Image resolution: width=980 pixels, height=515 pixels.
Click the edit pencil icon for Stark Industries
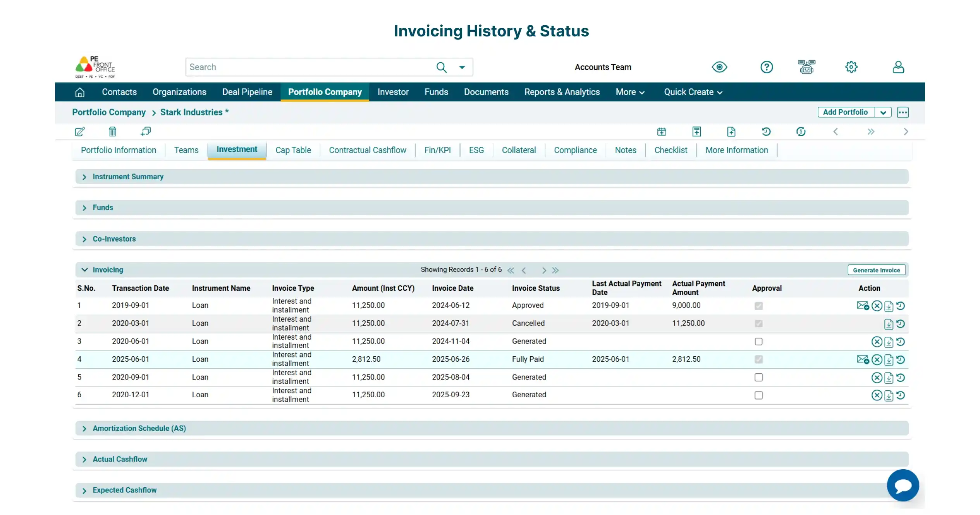pos(80,132)
